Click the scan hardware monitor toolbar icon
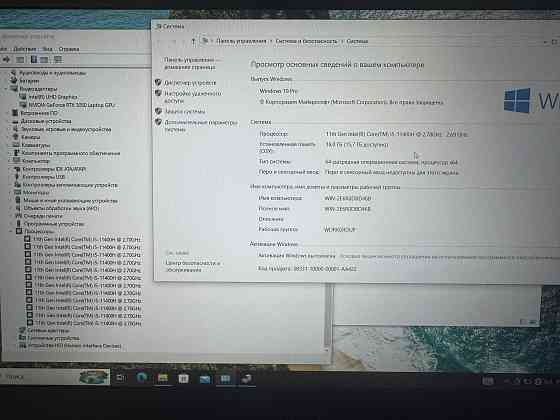560x420 pixels. tap(58, 59)
